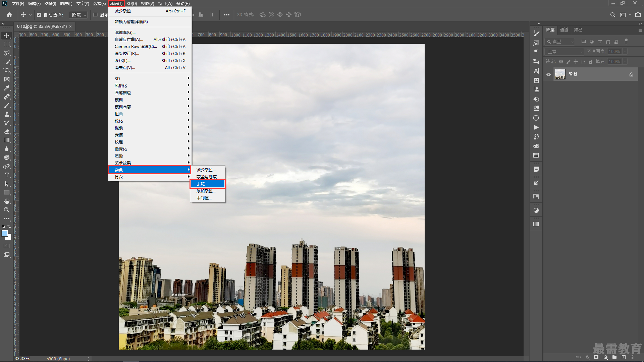Switch to the 路径 tab
Viewport: 644px width, 362px height.
(x=578, y=30)
